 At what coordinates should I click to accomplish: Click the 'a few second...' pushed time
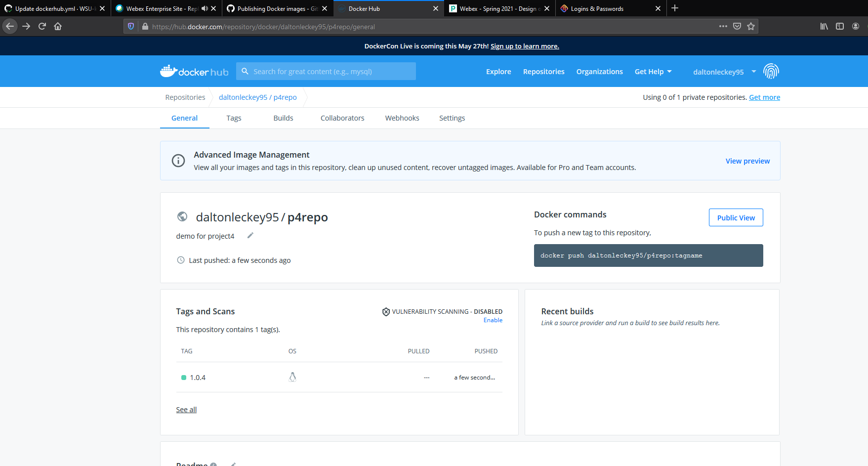click(x=474, y=378)
